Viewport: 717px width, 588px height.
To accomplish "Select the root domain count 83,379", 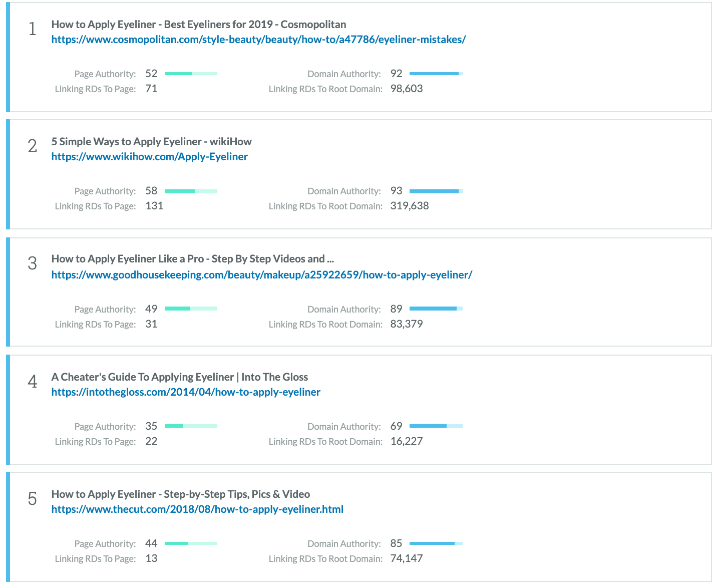I will [x=407, y=324].
